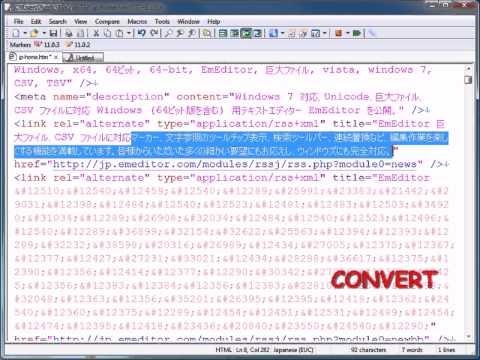Open the Edit menu
Image resolution: width=480 pixels, height=360 pixels.
36,22
